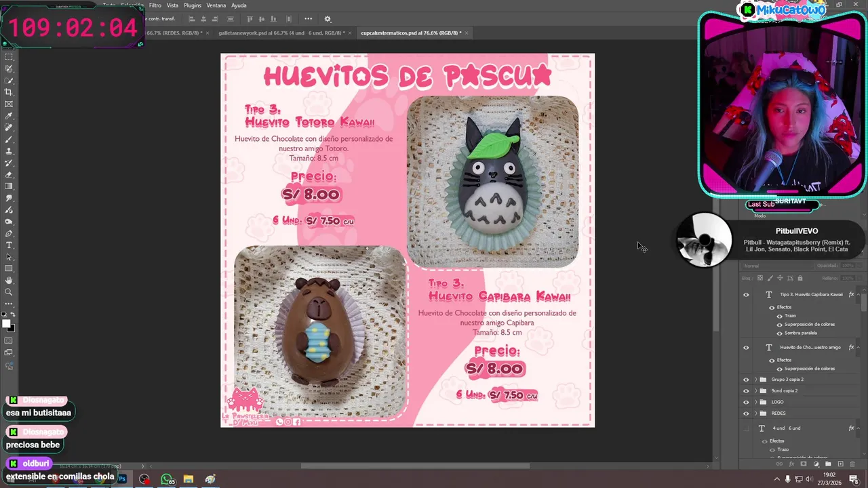Viewport: 868px width, 488px height.
Task: Expand the Grupo 3 copia 2 group
Action: click(756, 380)
